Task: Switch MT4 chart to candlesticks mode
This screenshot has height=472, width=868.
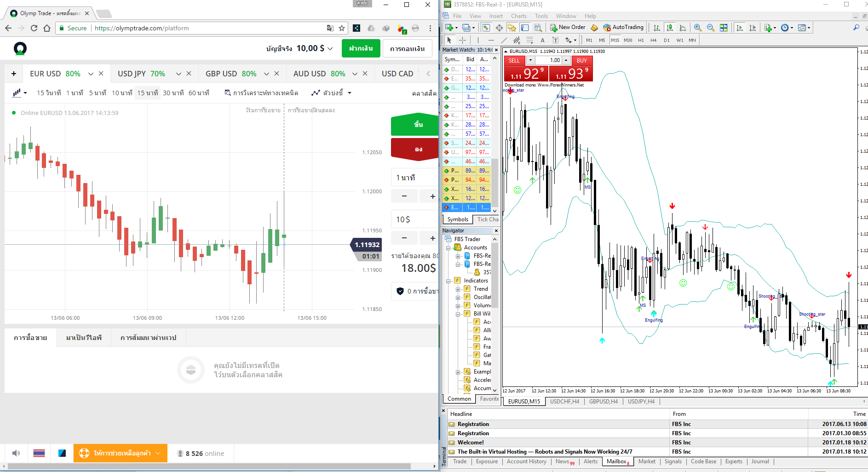Action: 670,28
